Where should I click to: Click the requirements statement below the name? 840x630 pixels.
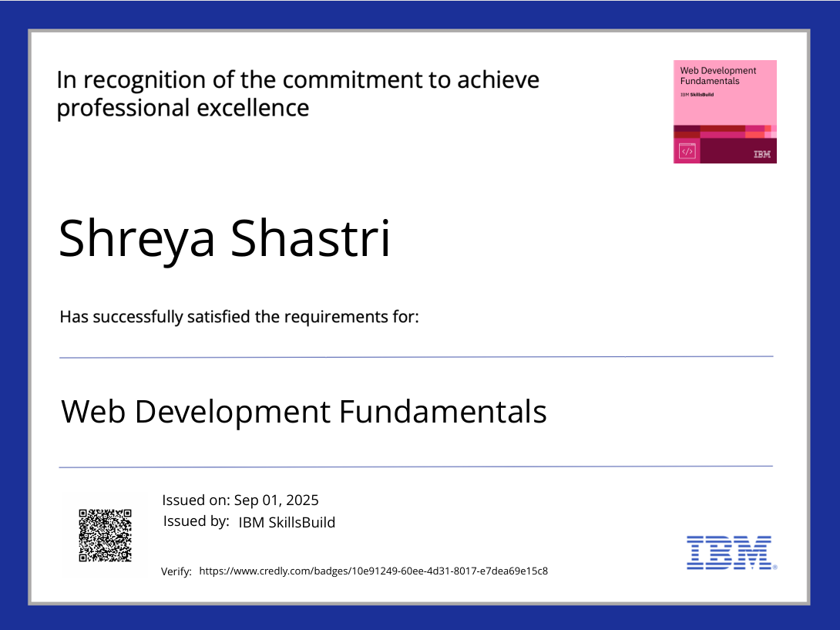tap(237, 316)
